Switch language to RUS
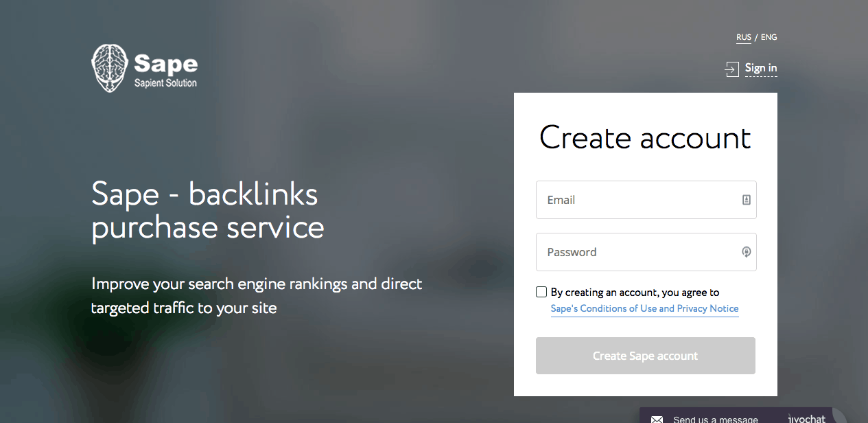Screen dimensions: 868x423 (x=744, y=37)
